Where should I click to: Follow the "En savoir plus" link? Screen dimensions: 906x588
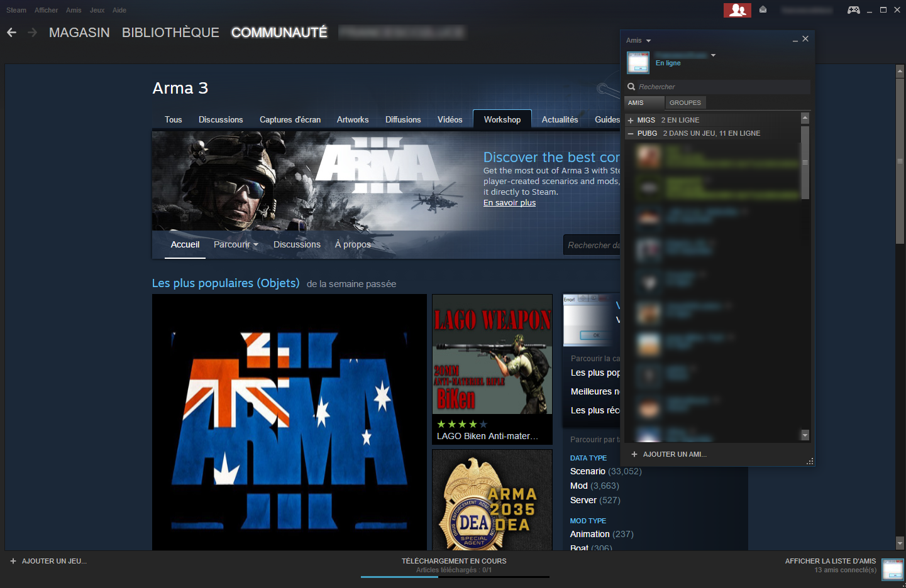(x=509, y=202)
